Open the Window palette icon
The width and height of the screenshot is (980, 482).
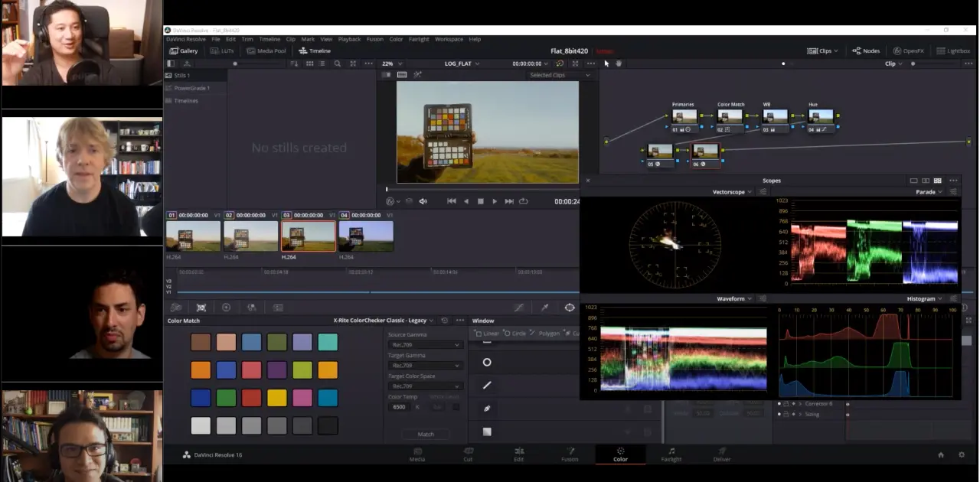(x=570, y=308)
